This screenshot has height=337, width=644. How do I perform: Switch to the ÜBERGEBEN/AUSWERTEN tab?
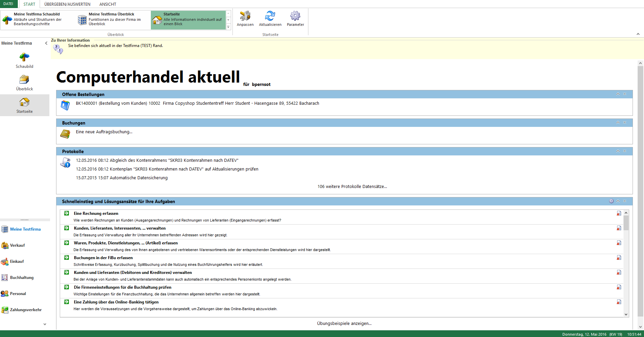click(x=67, y=4)
